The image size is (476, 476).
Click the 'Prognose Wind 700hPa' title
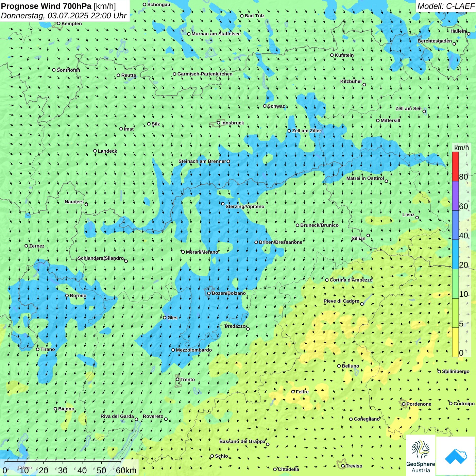(46, 6)
